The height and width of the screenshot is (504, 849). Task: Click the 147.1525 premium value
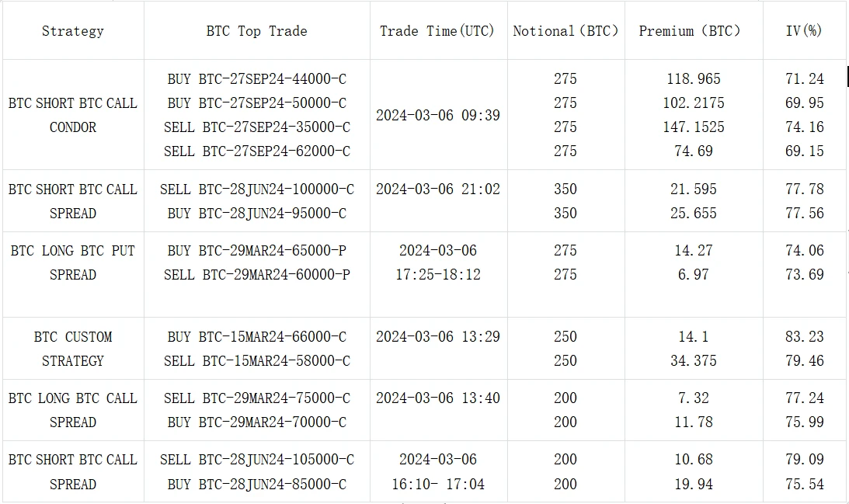(x=694, y=127)
